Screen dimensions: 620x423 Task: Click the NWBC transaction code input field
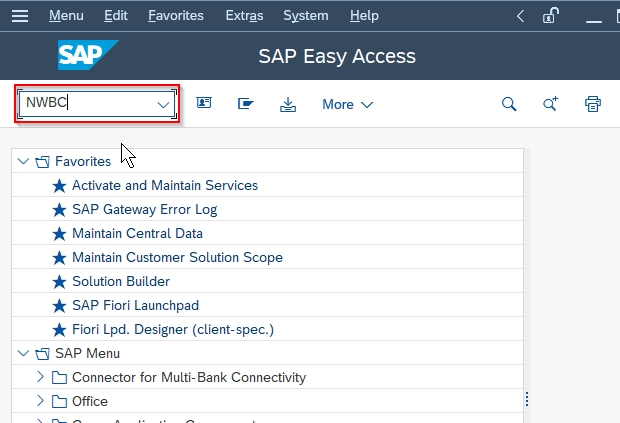(85, 104)
